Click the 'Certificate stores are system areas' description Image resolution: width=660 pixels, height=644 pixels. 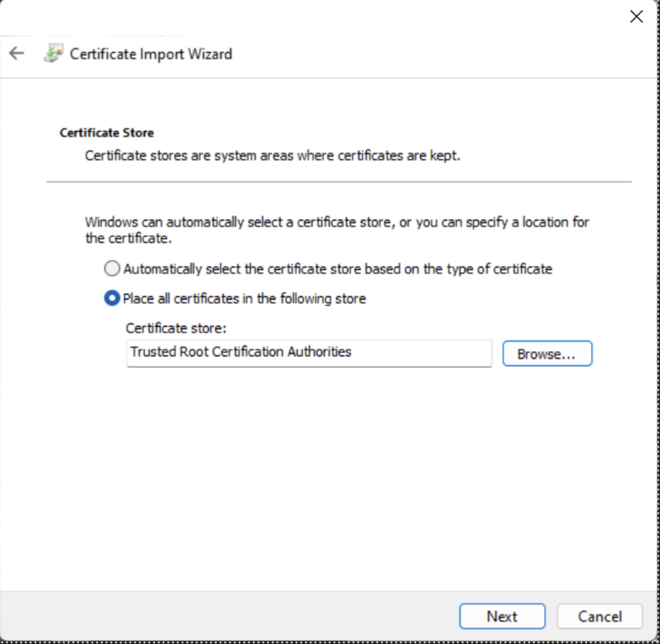(x=272, y=156)
